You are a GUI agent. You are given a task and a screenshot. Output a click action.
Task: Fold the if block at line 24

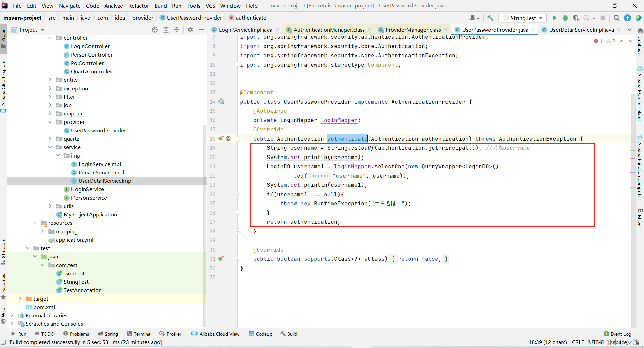237,194
